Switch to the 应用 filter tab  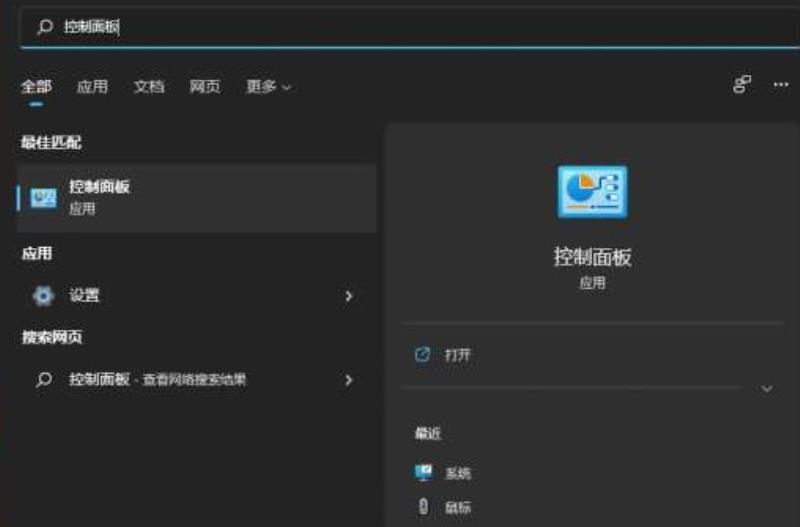[92, 87]
